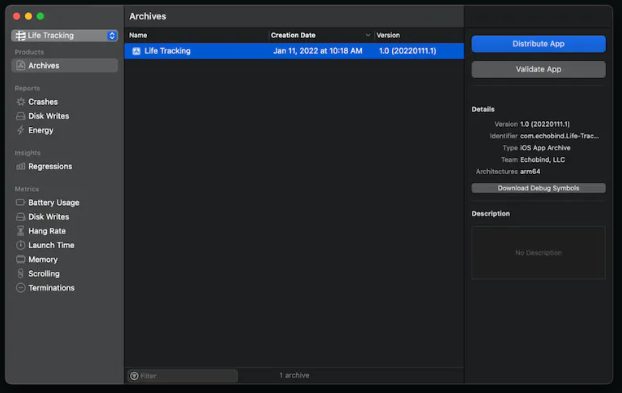Sort archives by Name column header
Image resolution: width=622 pixels, height=393 pixels.
138,35
